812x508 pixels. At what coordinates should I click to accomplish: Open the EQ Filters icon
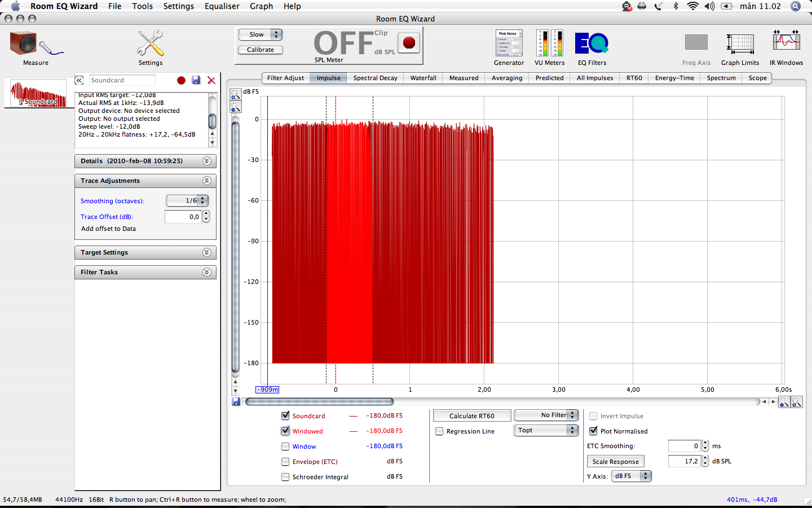(592, 43)
